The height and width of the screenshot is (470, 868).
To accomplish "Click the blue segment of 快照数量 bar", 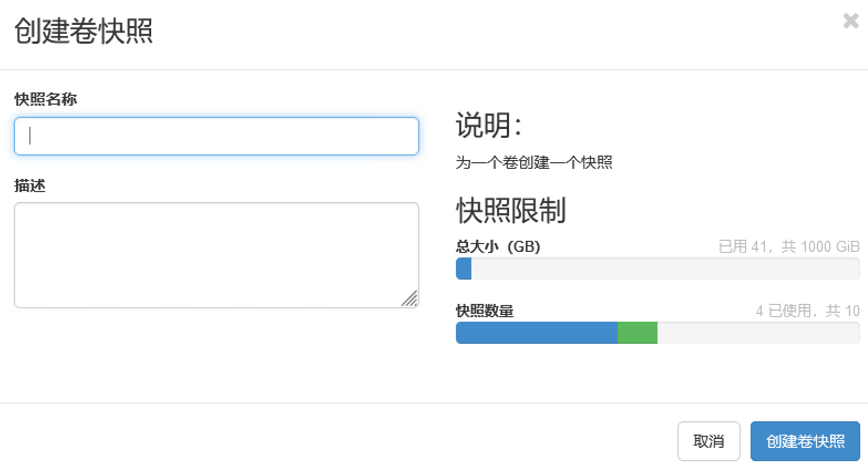I will pos(536,333).
